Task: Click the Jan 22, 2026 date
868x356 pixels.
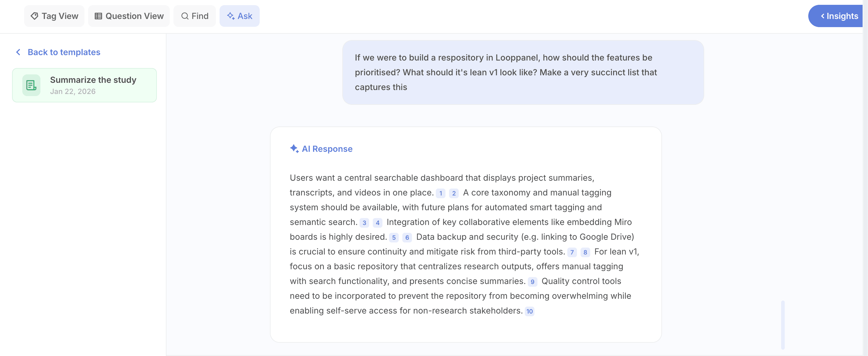Action: (x=73, y=92)
